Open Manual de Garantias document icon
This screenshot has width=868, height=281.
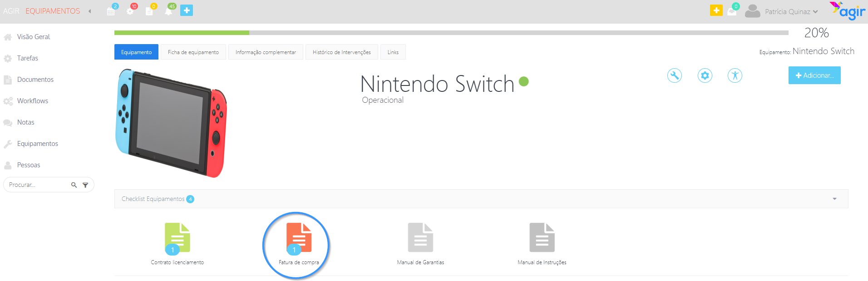coord(420,237)
